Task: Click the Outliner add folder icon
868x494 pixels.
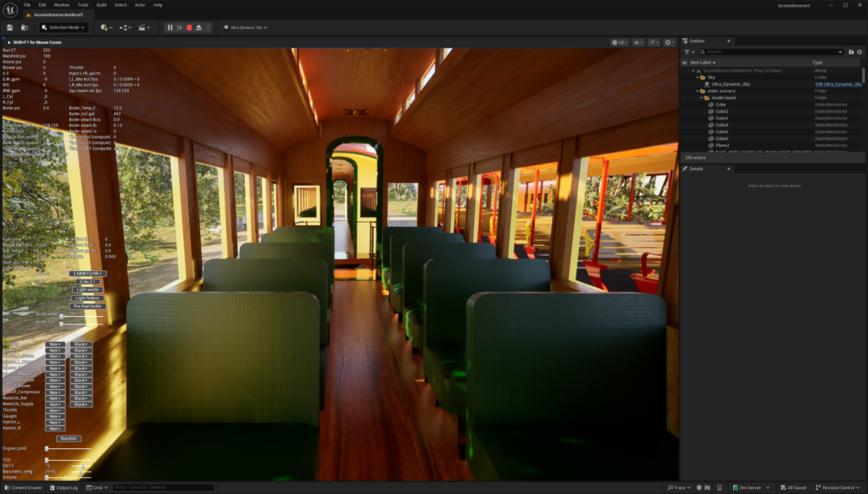Action: tap(851, 52)
